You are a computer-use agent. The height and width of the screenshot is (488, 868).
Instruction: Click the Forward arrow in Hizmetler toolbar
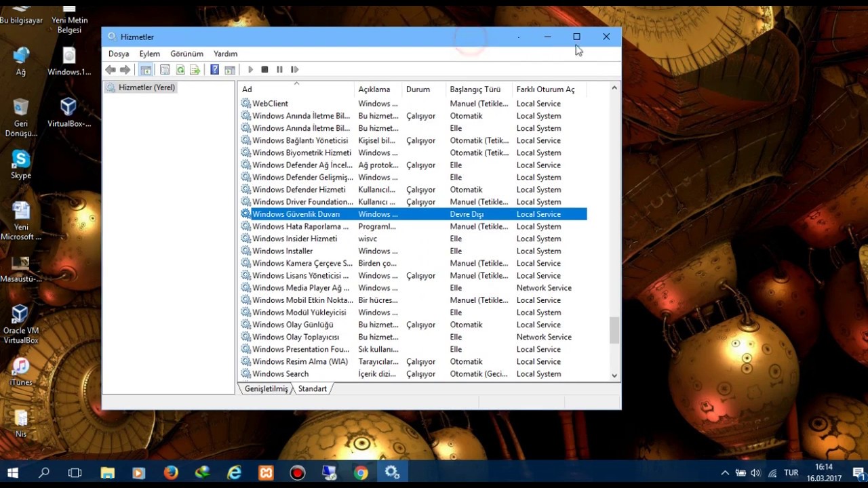click(x=125, y=70)
